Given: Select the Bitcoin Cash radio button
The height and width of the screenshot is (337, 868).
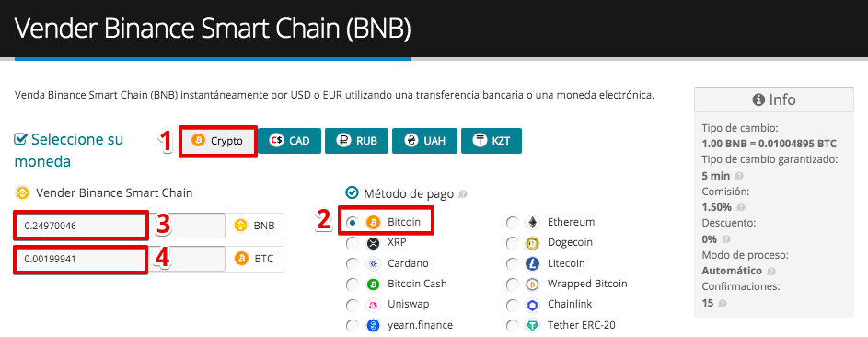Looking at the screenshot, I should click(352, 284).
